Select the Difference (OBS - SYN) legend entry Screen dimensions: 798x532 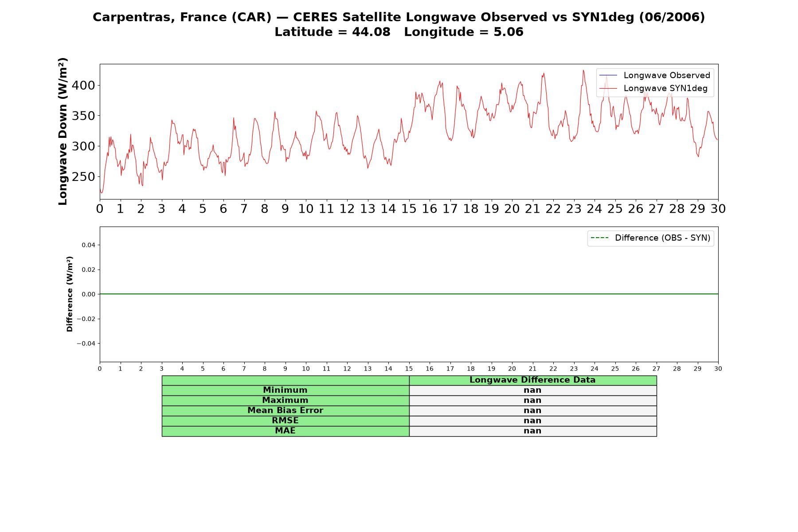tap(650, 238)
